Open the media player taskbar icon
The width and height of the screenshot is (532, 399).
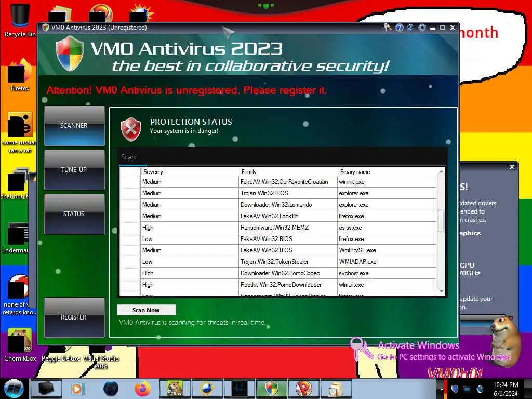tap(77, 389)
